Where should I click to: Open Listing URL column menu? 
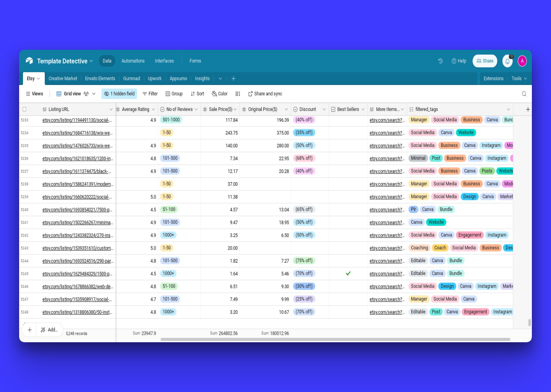[111, 109]
